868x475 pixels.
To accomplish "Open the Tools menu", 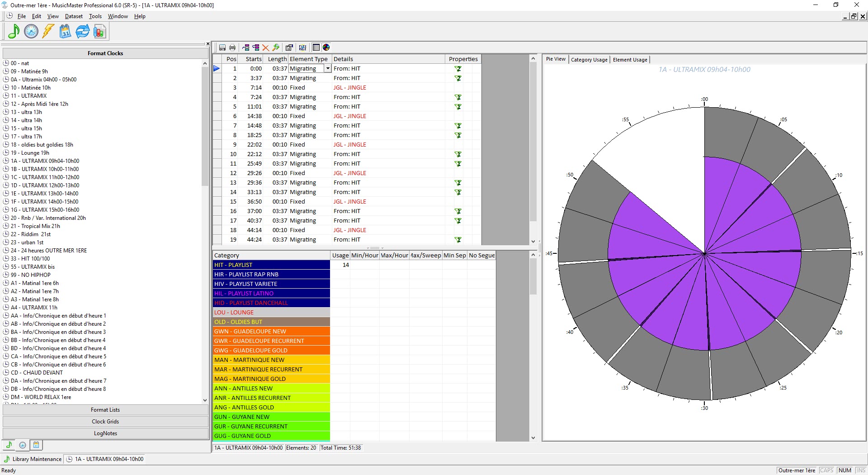I will tap(95, 16).
